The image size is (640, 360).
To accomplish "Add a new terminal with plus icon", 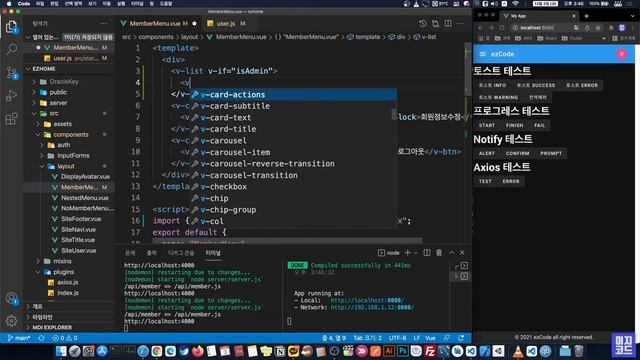I will (x=407, y=253).
